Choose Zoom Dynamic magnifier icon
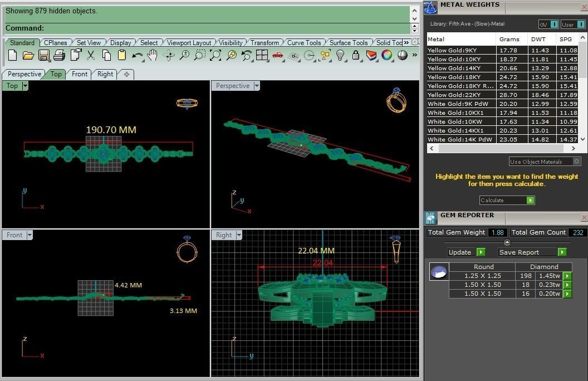Viewport: 588px width, 381px height. (184, 56)
